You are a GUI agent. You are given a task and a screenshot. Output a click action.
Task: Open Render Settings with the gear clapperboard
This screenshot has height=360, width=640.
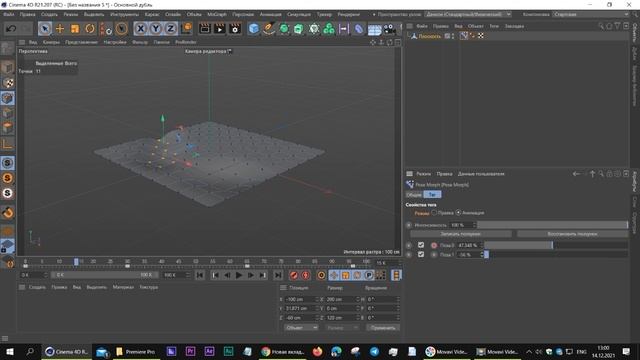[x=235, y=29]
